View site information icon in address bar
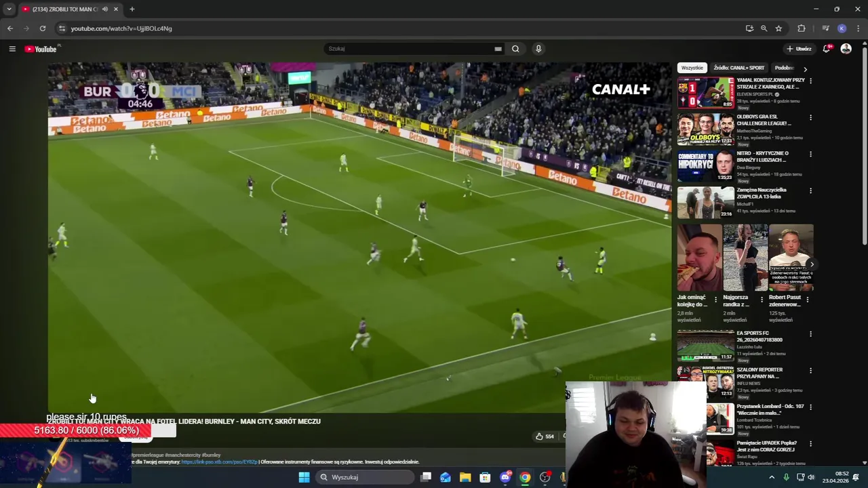Screen dimensions: 868x488 [62, 28]
